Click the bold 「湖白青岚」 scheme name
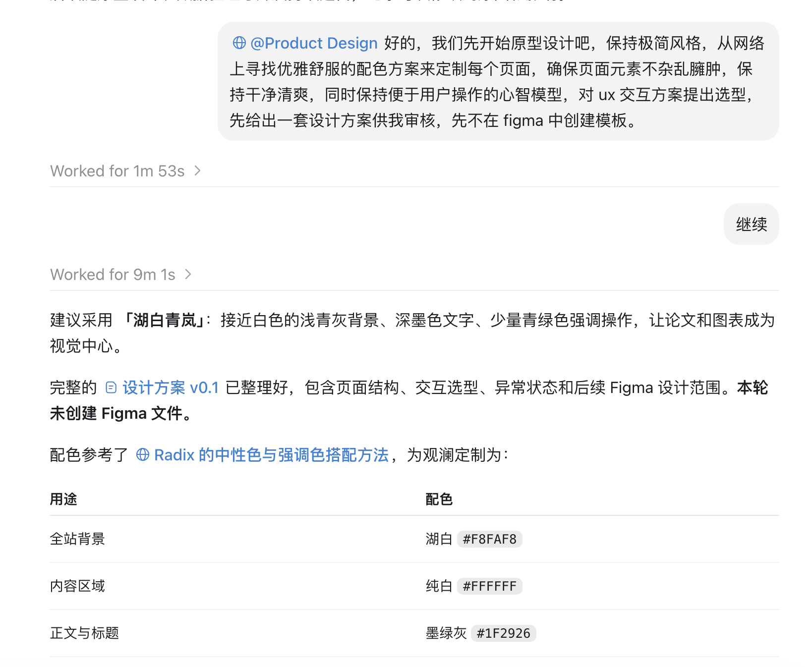Image resolution: width=812 pixels, height=667 pixels. coord(164,320)
